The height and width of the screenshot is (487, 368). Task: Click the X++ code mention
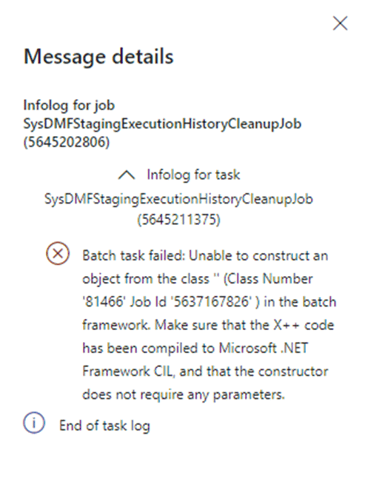click(x=304, y=325)
